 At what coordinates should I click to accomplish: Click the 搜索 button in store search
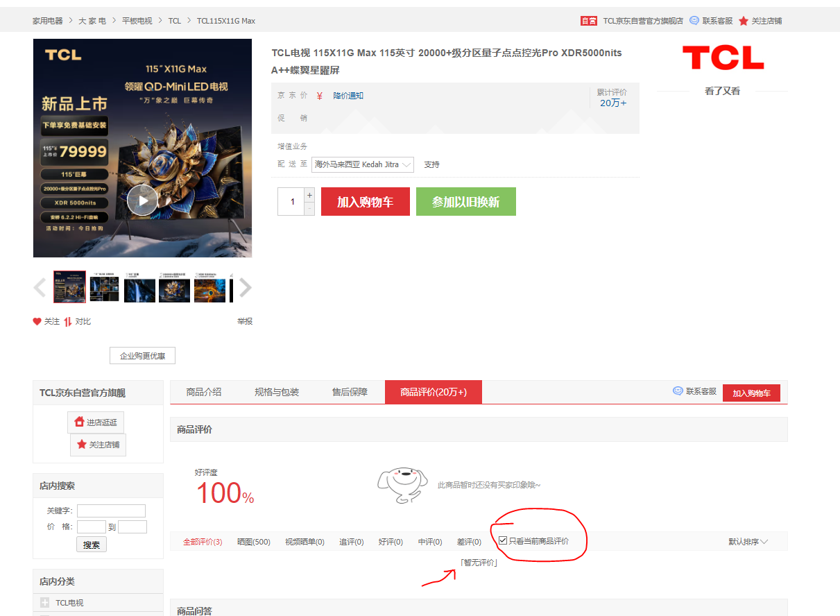pyautogui.click(x=92, y=545)
